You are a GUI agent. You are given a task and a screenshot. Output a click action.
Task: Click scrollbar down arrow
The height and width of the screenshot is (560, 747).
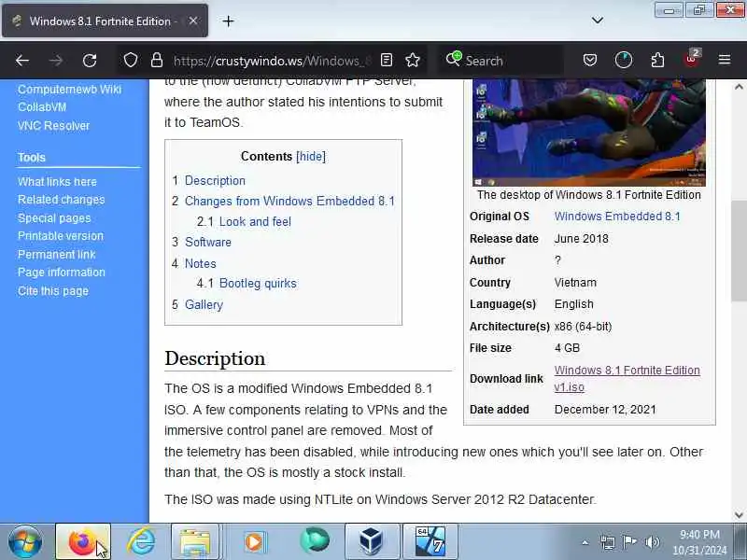click(x=739, y=515)
